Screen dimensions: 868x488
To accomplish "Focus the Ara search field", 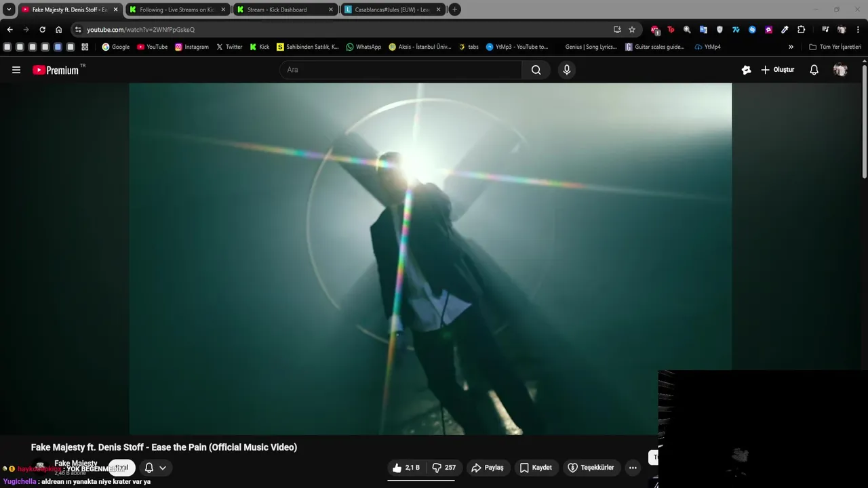I will point(401,70).
